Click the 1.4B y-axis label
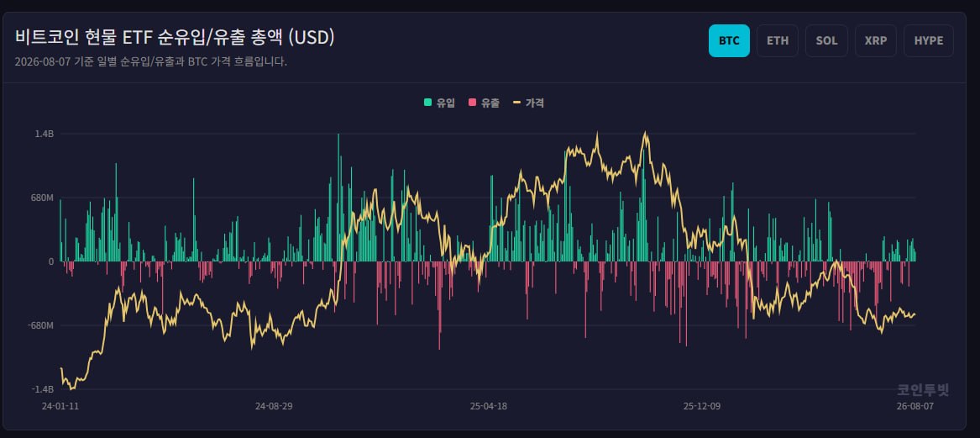 45,134
